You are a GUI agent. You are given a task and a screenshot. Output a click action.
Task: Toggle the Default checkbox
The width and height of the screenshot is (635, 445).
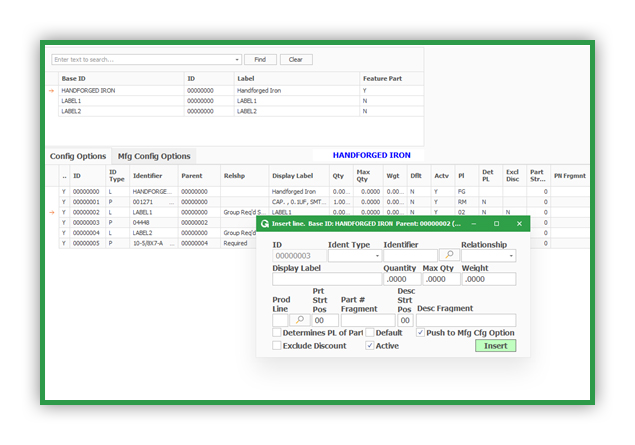click(x=370, y=332)
